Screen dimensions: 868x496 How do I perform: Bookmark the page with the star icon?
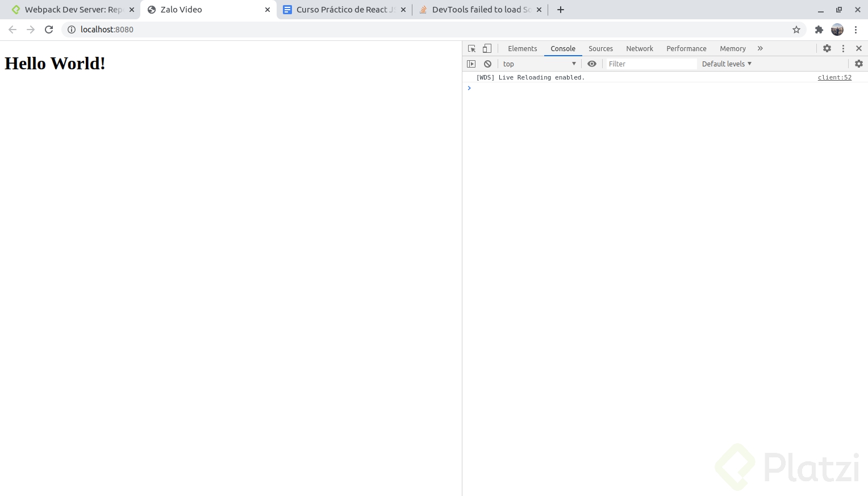(x=796, y=30)
